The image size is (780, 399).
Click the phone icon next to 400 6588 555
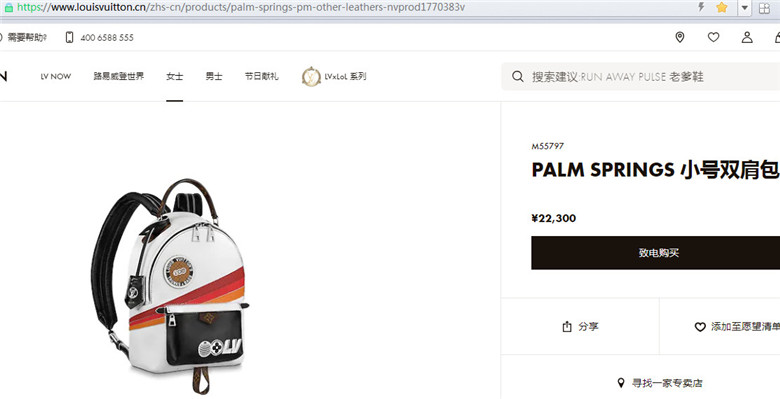(69, 37)
